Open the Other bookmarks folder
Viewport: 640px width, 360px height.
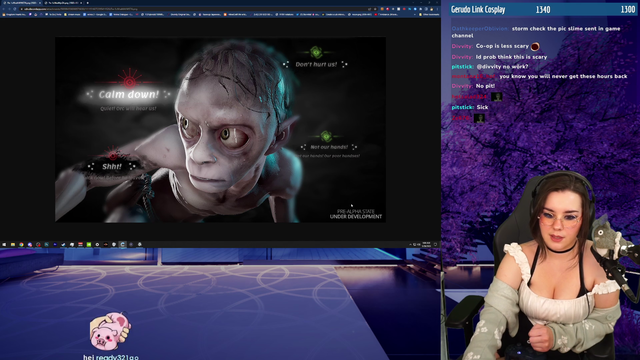(429, 14)
